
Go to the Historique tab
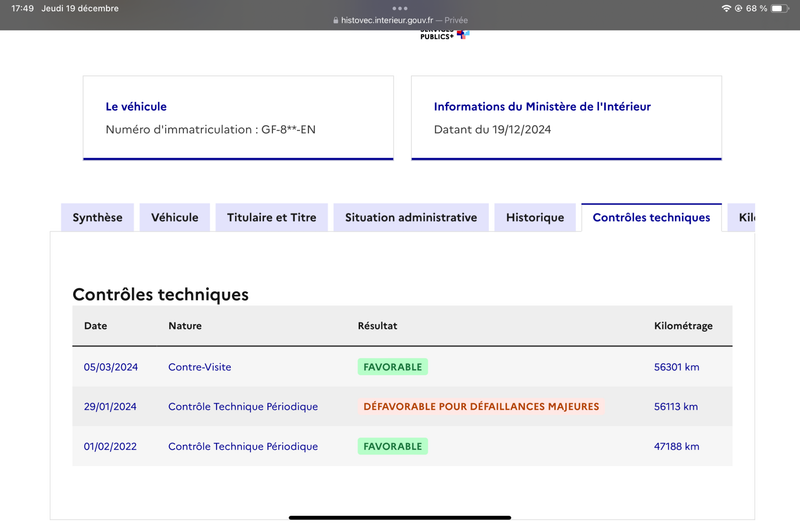coord(535,217)
